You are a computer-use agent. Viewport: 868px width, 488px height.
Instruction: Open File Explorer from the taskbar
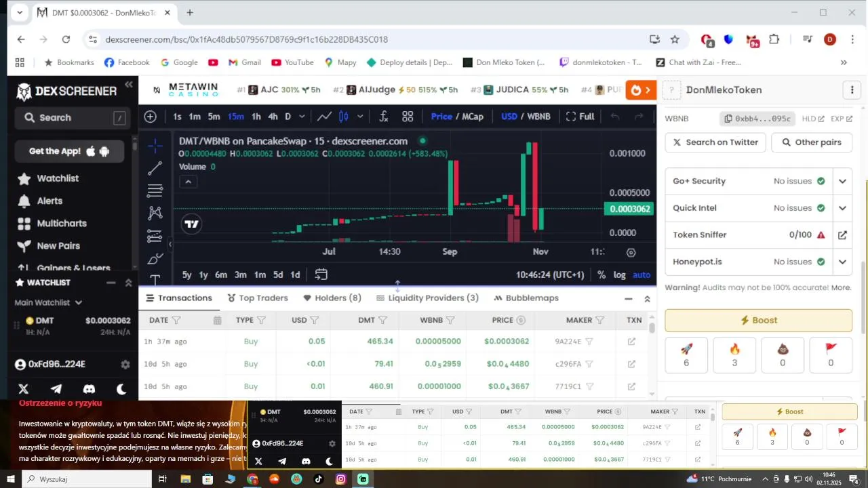(x=185, y=479)
